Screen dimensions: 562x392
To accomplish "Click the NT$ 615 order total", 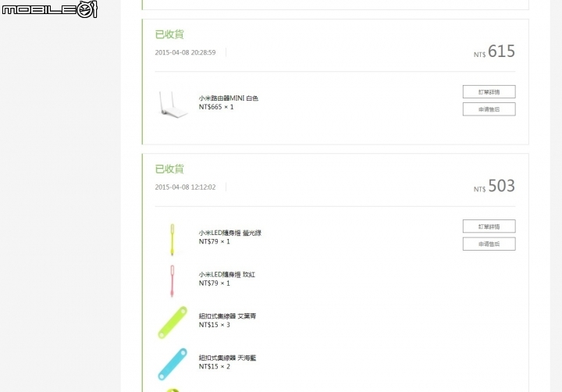I will click(495, 52).
